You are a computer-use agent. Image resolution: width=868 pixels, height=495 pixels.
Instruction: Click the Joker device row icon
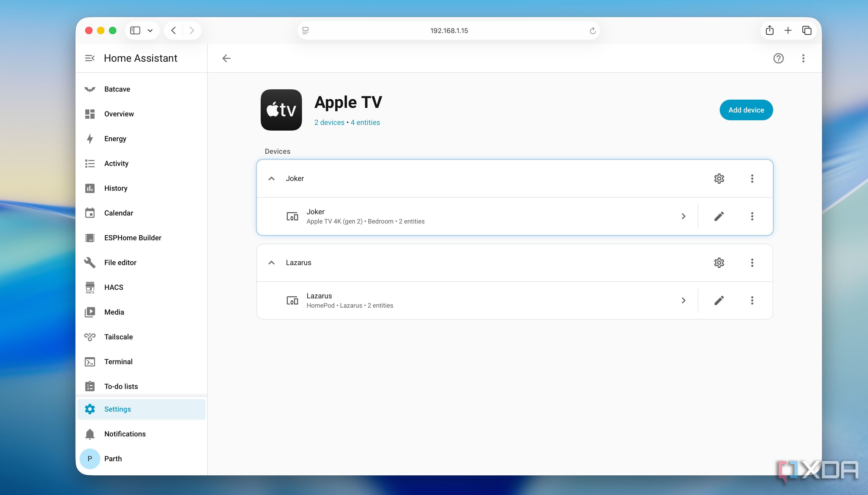click(x=292, y=216)
